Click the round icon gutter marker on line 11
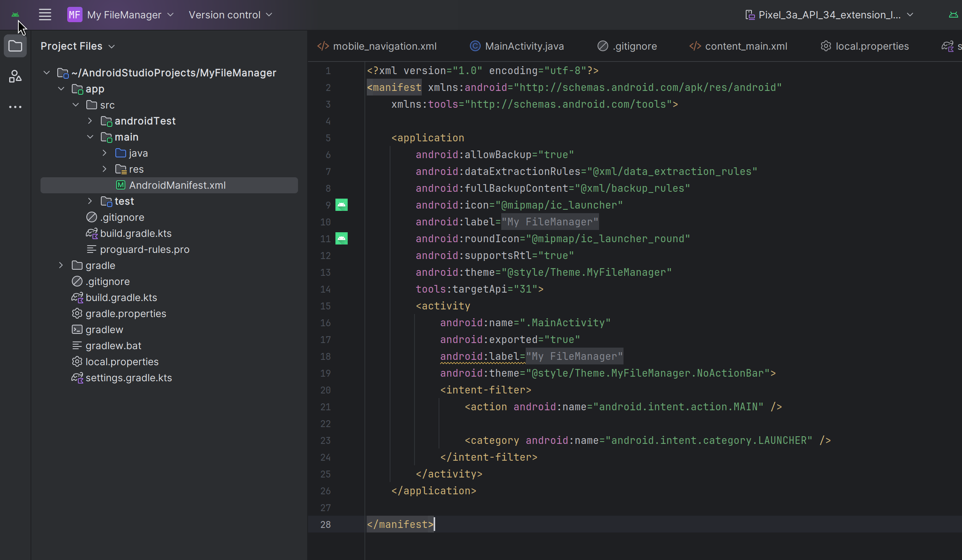Image resolution: width=962 pixels, height=560 pixels. click(x=341, y=239)
